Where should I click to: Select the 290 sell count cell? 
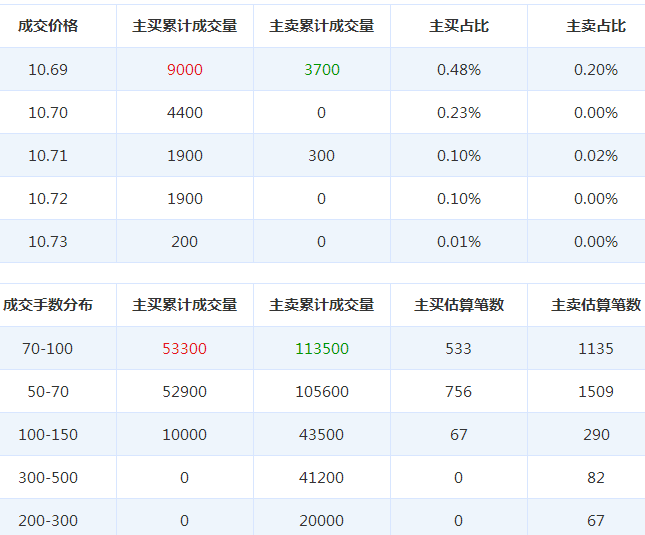(596, 435)
